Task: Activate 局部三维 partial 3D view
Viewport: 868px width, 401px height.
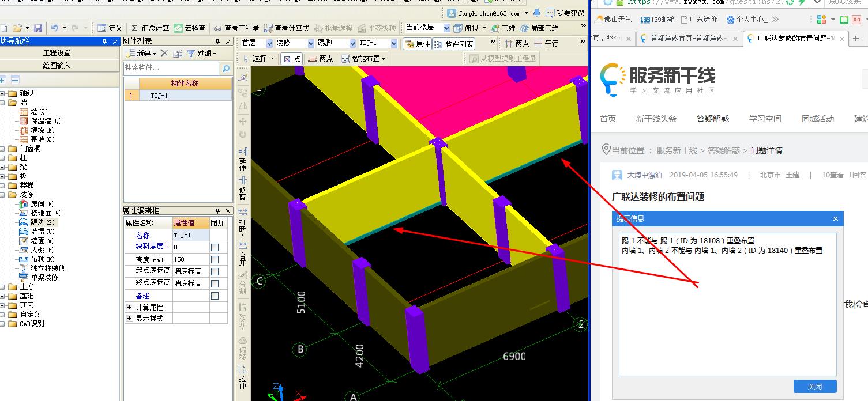Action: click(539, 28)
